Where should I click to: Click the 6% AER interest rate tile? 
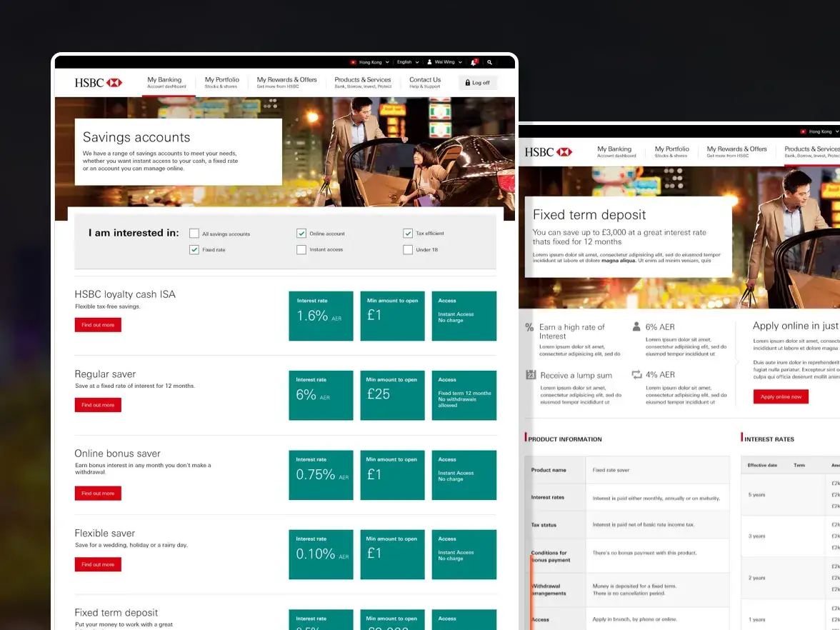click(321, 396)
